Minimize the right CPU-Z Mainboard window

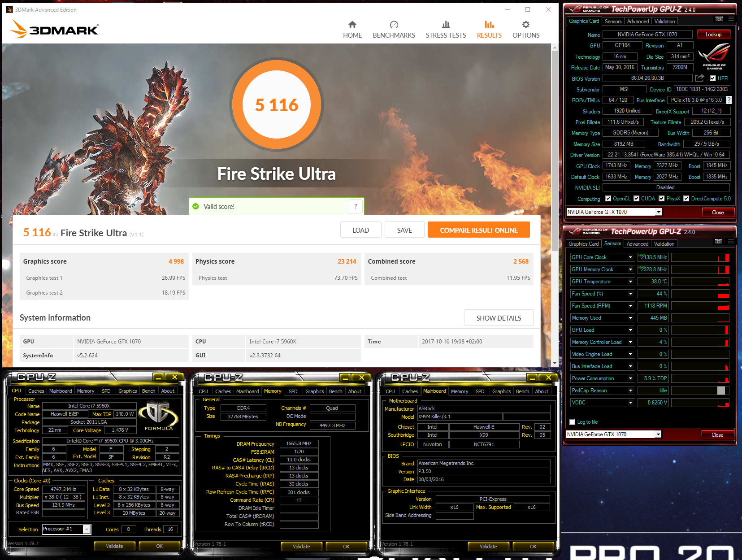click(x=532, y=378)
